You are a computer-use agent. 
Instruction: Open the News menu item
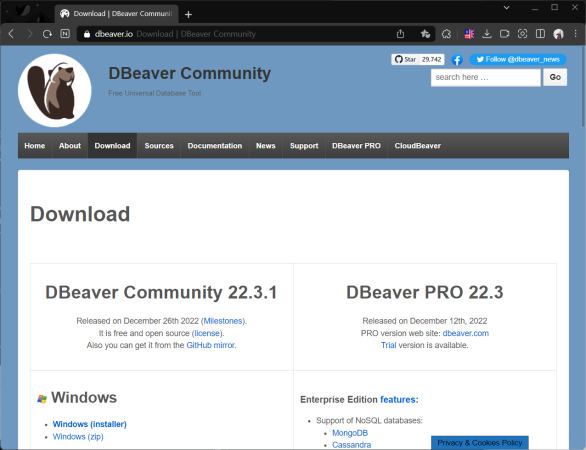point(266,146)
